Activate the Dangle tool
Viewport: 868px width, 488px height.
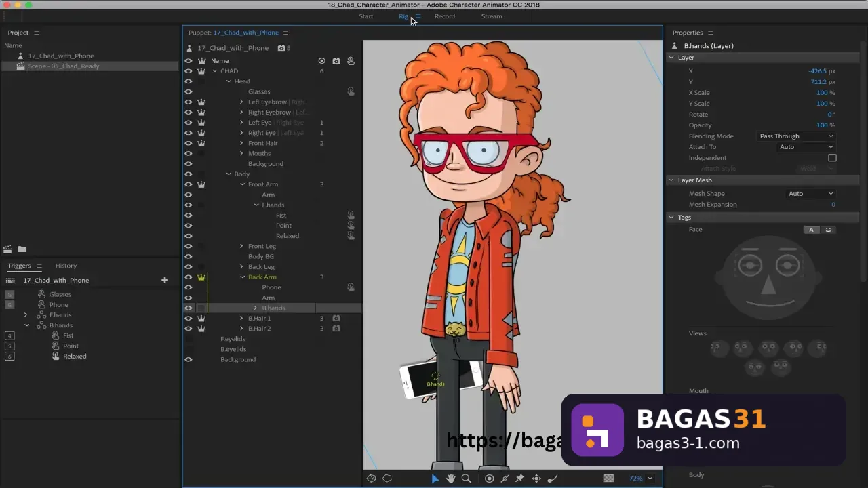coord(552,479)
